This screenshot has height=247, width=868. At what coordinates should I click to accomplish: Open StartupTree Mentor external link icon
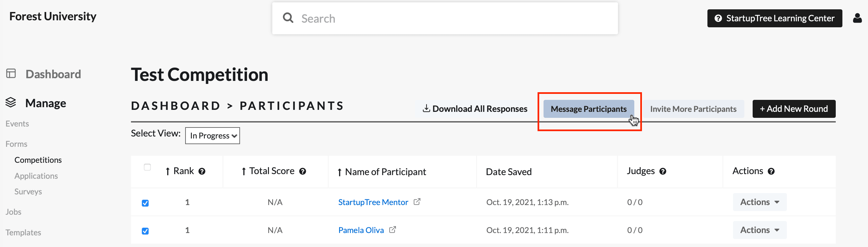(x=417, y=202)
